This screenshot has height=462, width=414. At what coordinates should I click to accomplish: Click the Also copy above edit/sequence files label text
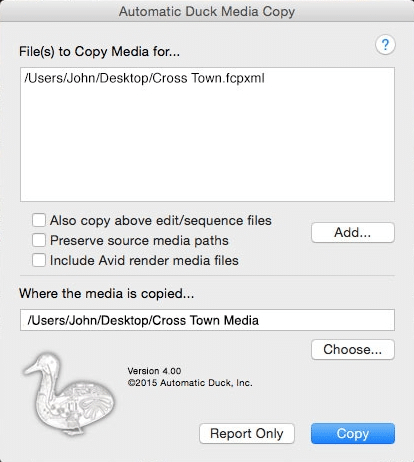click(x=161, y=221)
